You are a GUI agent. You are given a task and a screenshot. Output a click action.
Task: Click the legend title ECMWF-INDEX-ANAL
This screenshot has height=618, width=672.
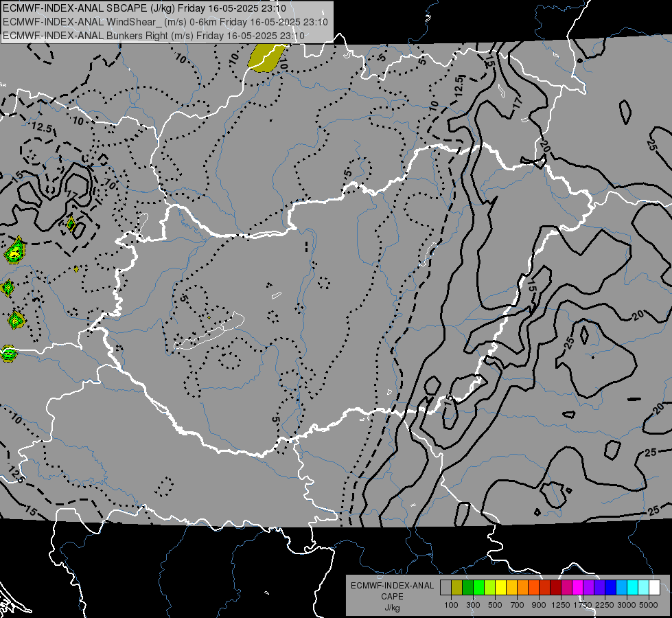(392, 586)
